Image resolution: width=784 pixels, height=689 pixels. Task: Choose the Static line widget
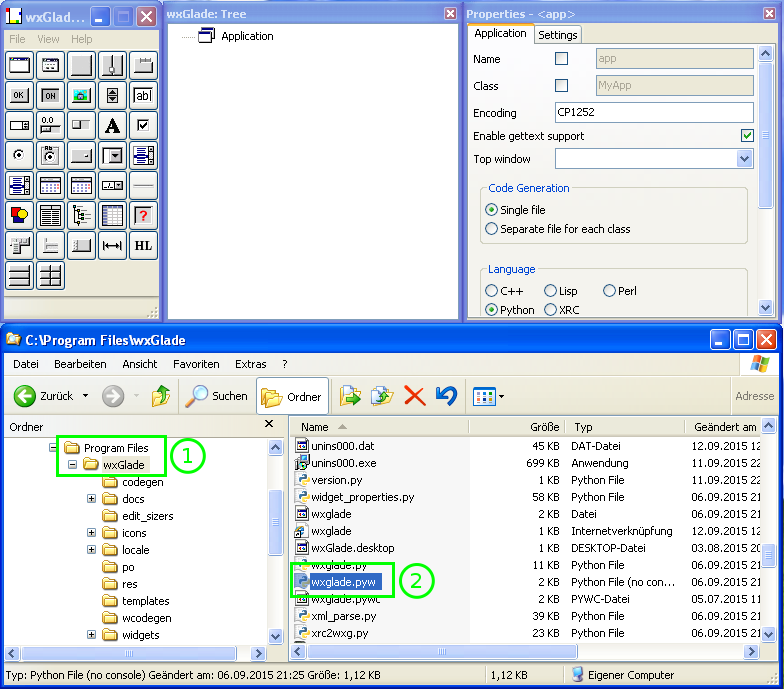143,186
